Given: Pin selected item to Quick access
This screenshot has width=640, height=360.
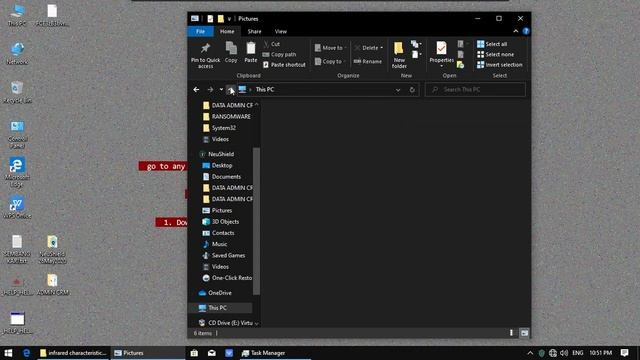Looking at the screenshot, I should [x=205, y=55].
